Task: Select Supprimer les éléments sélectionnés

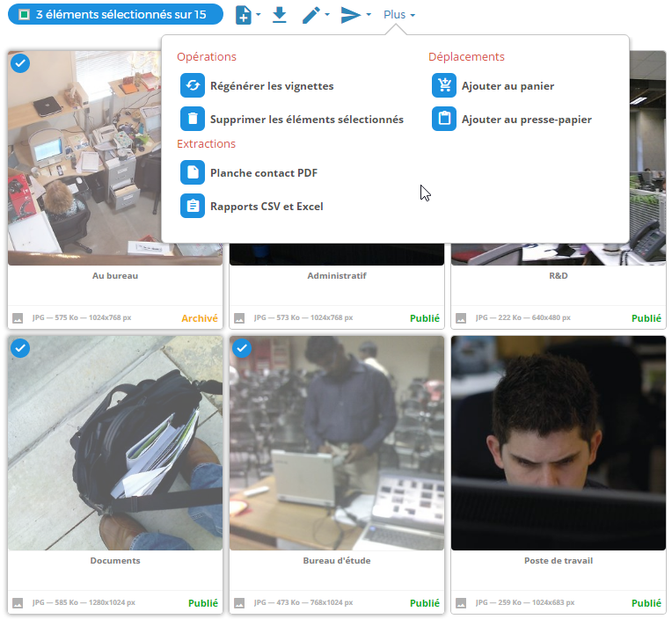Action: point(307,119)
